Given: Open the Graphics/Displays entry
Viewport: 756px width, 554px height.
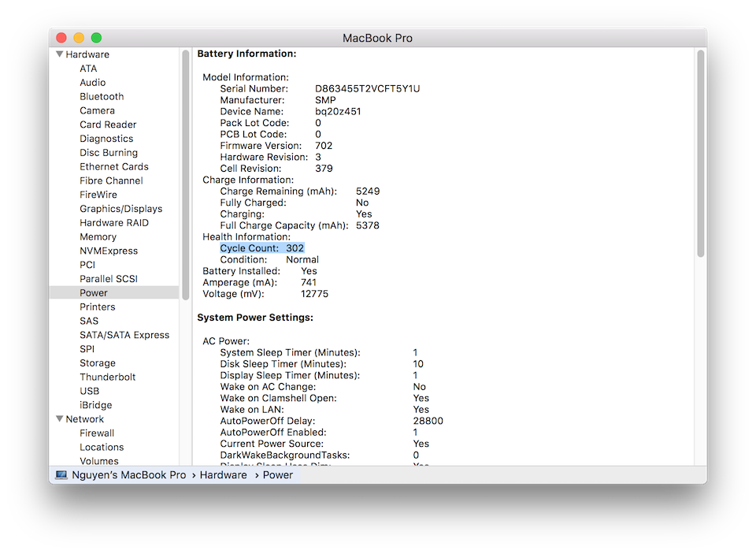Looking at the screenshot, I should pyautogui.click(x=120, y=209).
